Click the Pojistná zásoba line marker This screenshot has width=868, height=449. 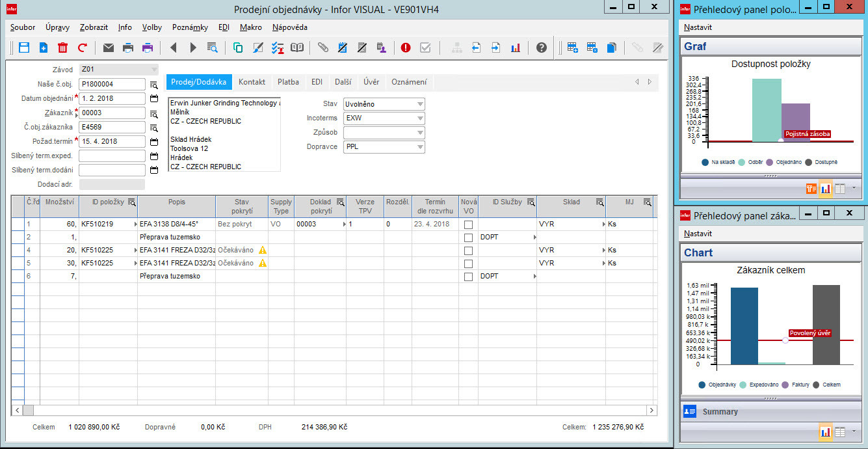tap(781, 141)
